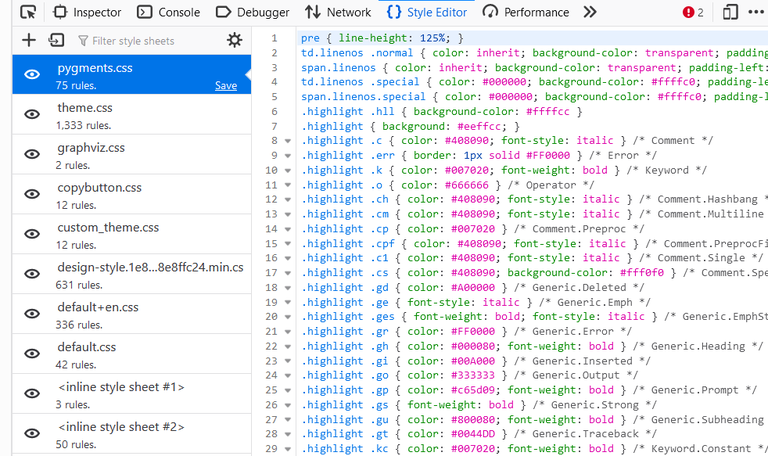Screen dimensions: 768x456
Task: Open Style Editor options gear
Action: [235, 40]
